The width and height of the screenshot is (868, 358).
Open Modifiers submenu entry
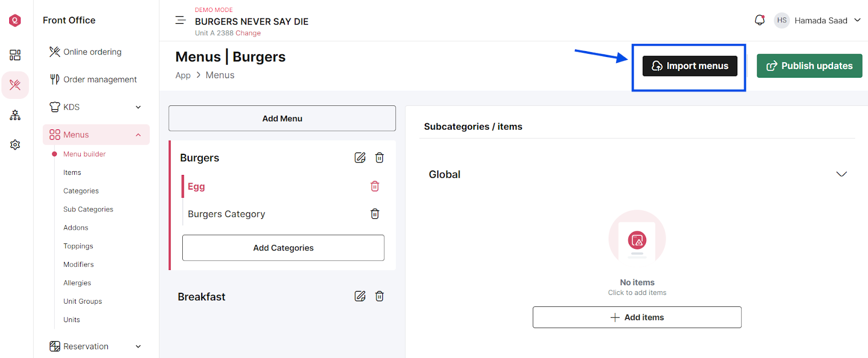pos(78,265)
